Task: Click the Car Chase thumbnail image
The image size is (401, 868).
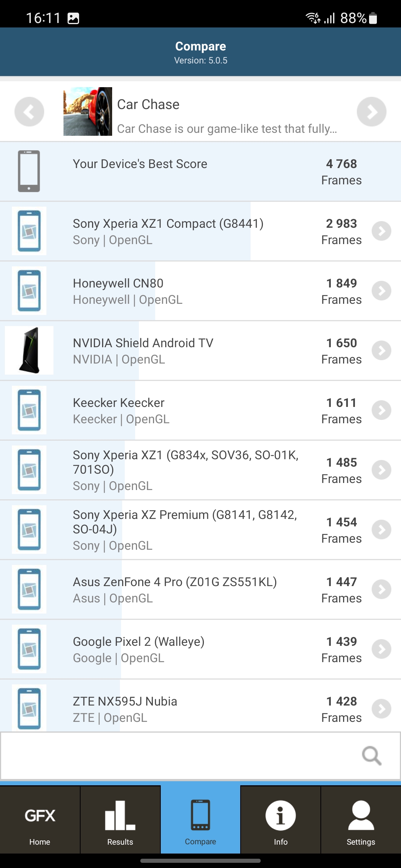Action: pos(88,111)
